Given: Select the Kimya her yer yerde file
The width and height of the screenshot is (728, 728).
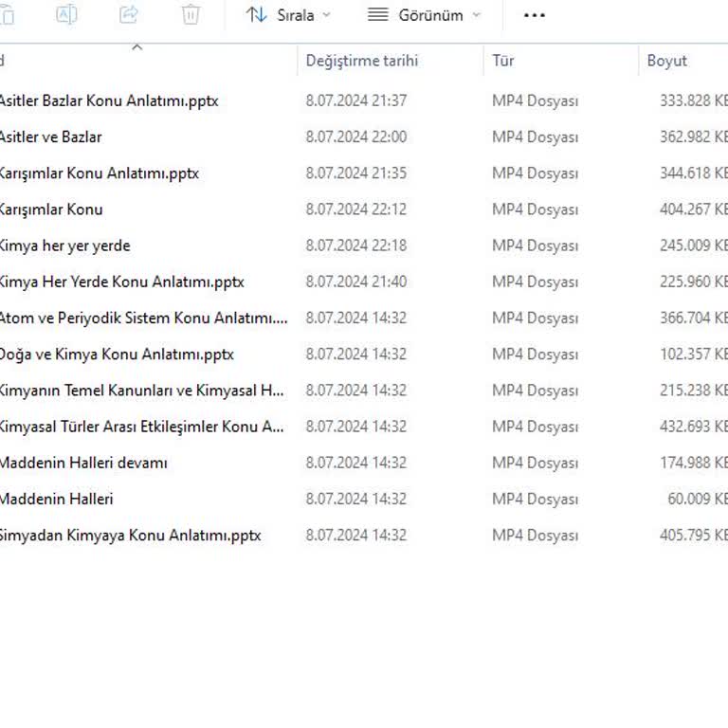Looking at the screenshot, I should 64,246.
